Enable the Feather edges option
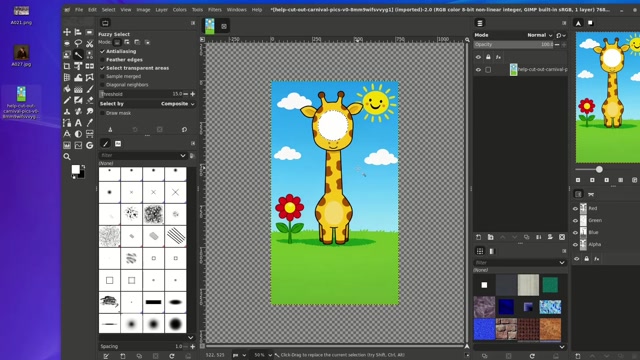640x360 pixels. coord(102,60)
